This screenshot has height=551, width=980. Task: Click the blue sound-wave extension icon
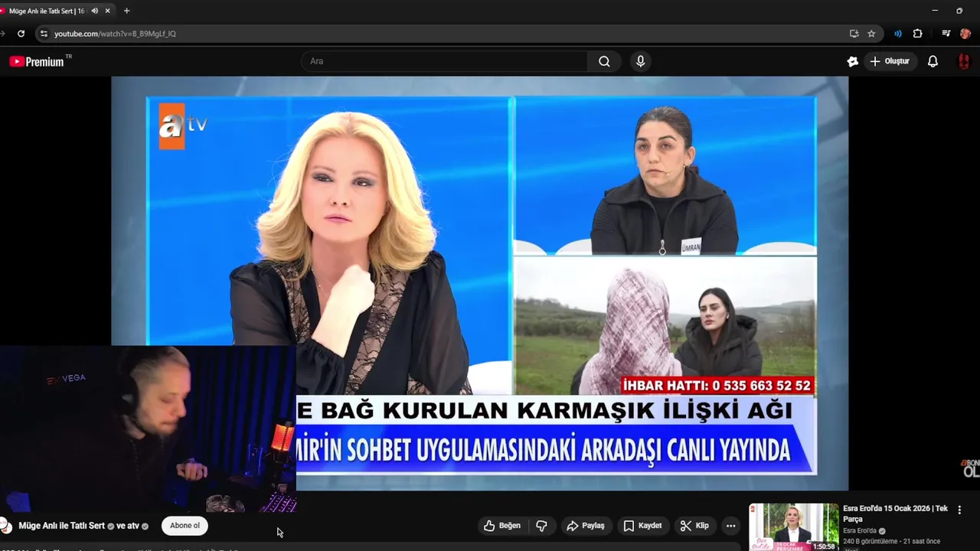(898, 34)
